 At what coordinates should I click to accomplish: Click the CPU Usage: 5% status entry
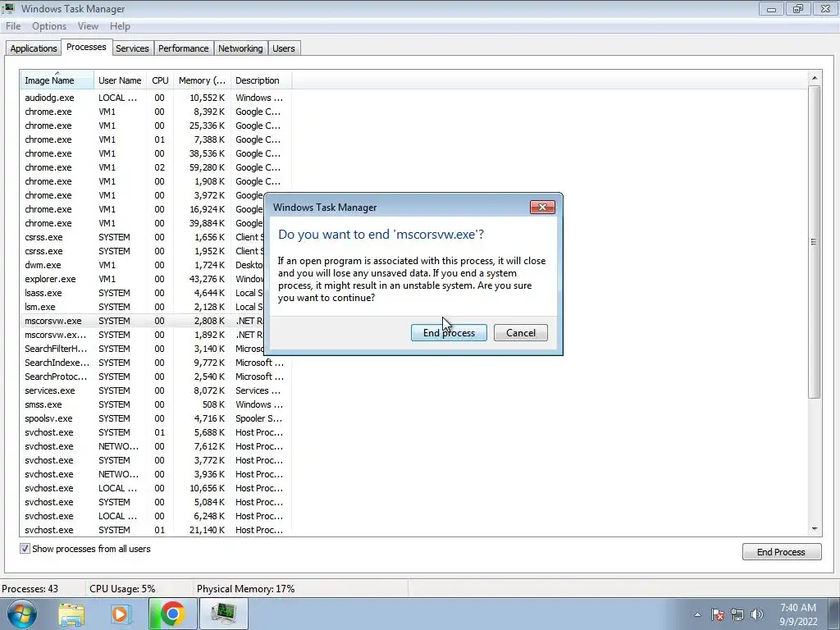[122, 589]
